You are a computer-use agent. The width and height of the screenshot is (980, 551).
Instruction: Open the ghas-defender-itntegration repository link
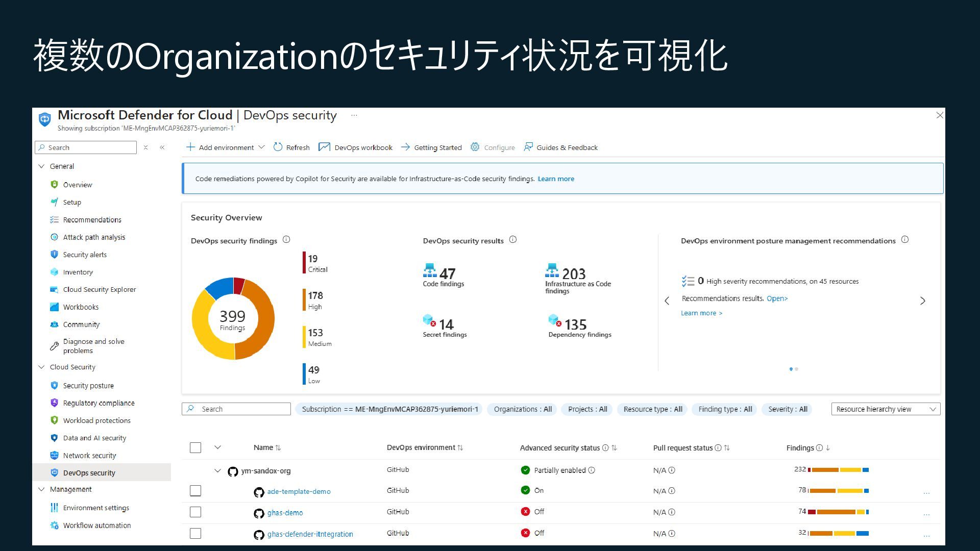click(310, 534)
